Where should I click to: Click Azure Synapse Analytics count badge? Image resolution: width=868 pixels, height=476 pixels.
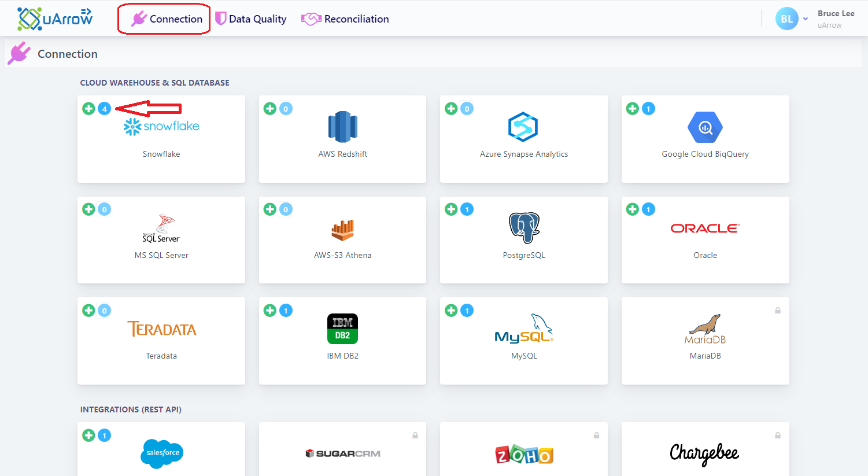[467, 109]
